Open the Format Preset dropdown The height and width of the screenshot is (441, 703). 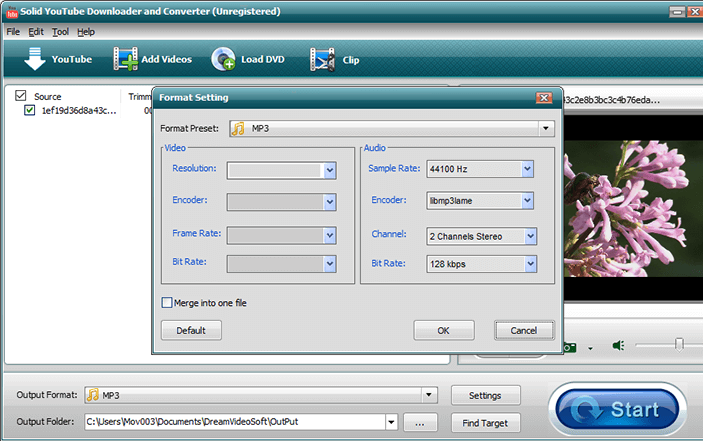pos(546,129)
